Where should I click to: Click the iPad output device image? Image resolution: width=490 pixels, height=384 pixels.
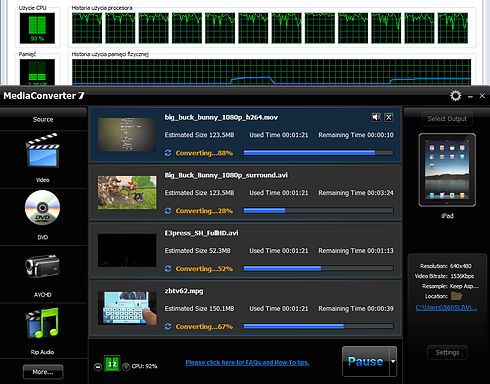click(447, 170)
